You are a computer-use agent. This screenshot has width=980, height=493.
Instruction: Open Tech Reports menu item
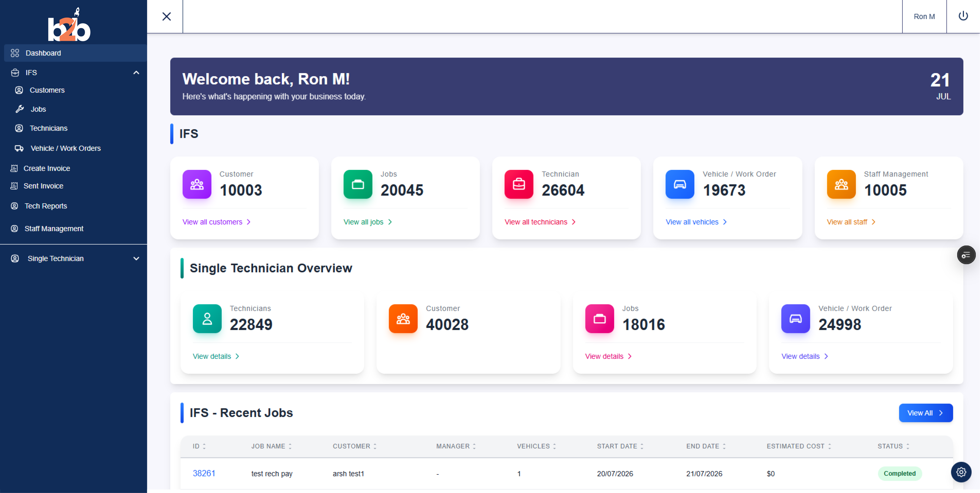click(46, 206)
